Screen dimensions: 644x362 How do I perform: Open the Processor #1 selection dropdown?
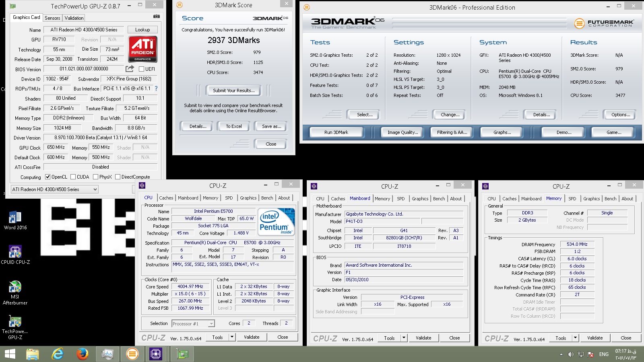(193, 323)
